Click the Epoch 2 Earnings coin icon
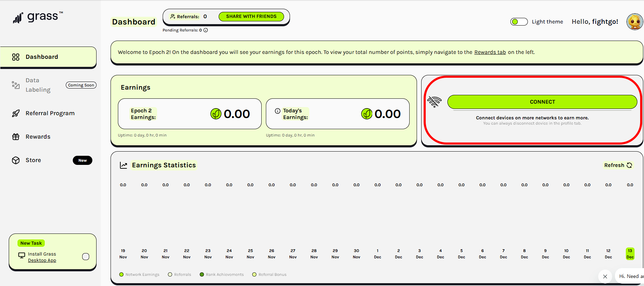This screenshot has width=644, height=286. (216, 114)
